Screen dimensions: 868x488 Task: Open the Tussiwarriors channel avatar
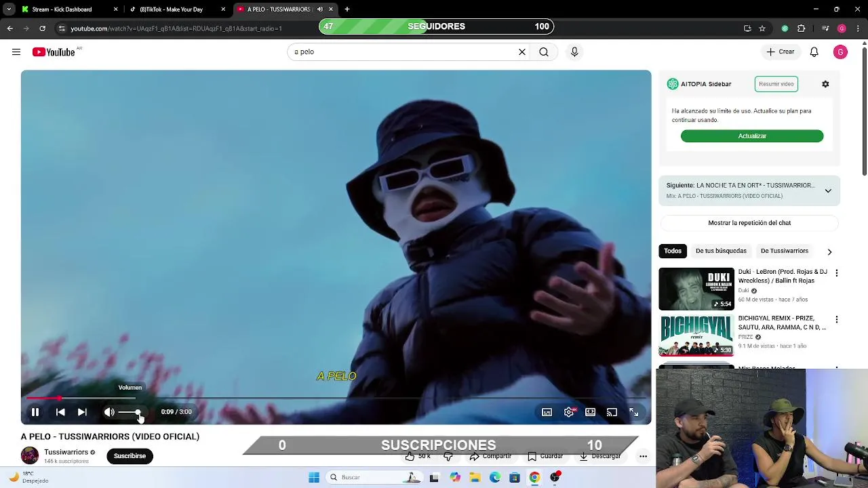[30, 455]
